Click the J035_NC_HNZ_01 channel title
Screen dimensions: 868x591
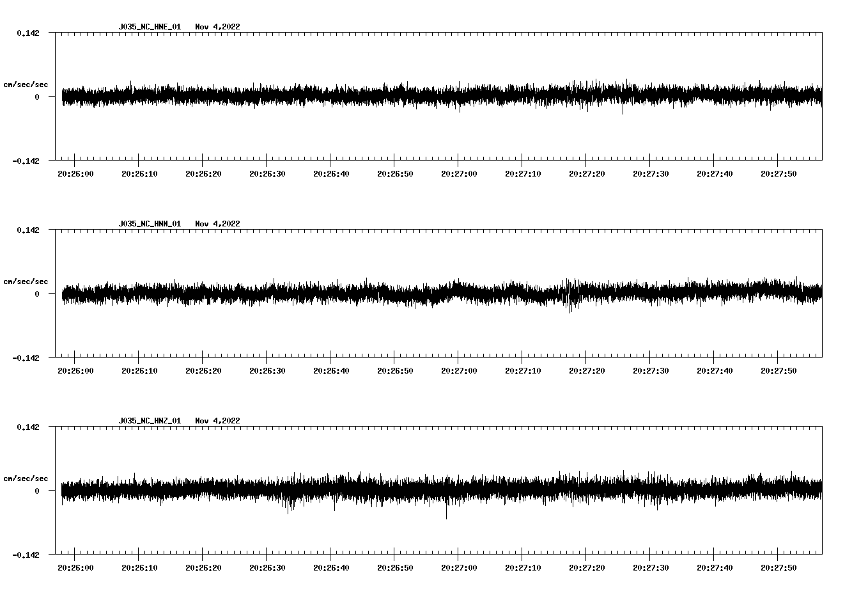[x=150, y=421]
